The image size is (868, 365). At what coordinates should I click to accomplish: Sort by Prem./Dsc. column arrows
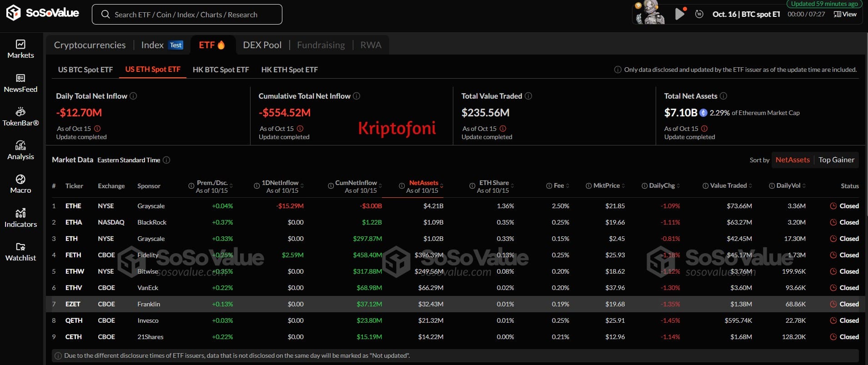[x=231, y=186]
